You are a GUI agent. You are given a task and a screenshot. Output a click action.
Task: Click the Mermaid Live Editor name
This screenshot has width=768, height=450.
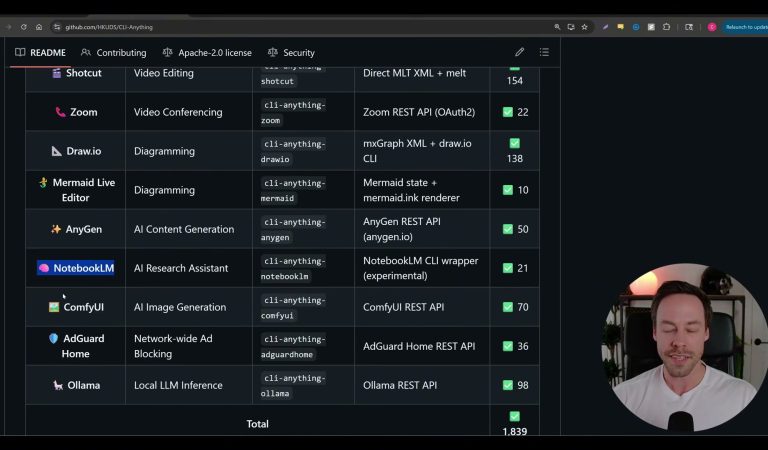pyautogui.click(x=83, y=190)
